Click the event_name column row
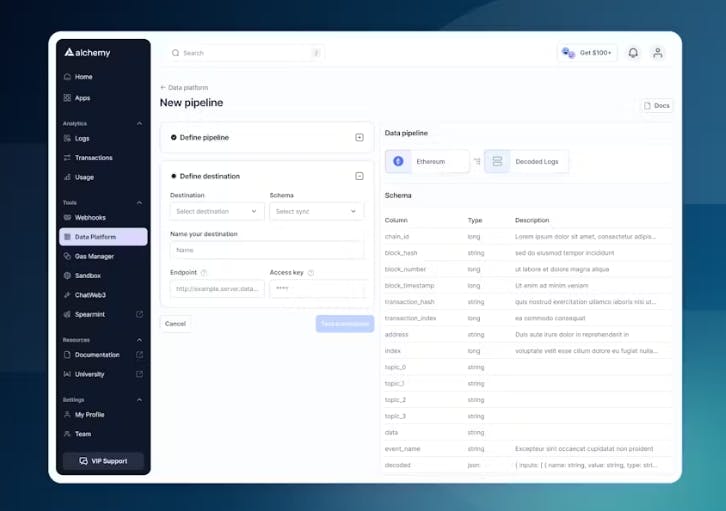Screen dimensions: 726x511 pyautogui.click(x=528, y=449)
